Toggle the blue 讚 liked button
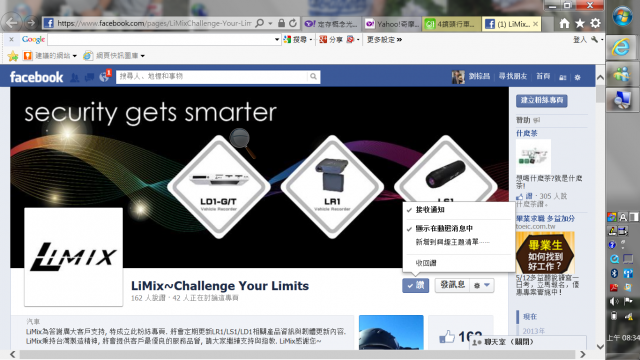Screen dimensions: 640x360 tap(416, 285)
